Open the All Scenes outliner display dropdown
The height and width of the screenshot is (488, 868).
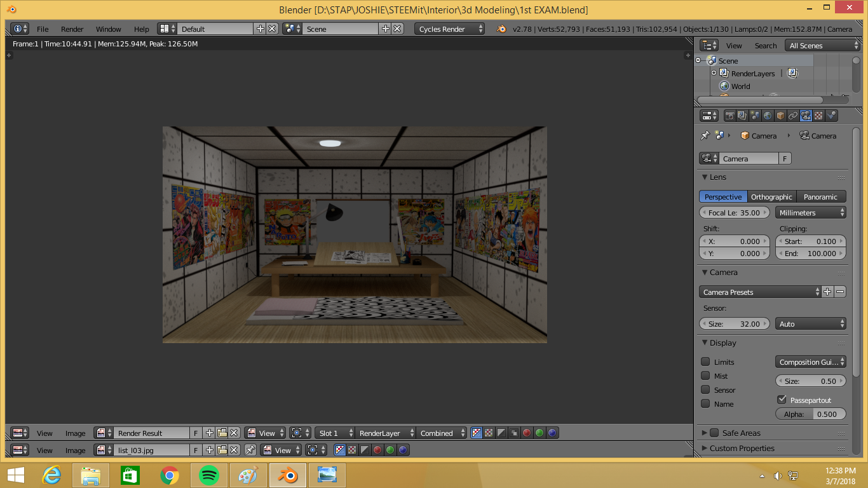point(822,45)
